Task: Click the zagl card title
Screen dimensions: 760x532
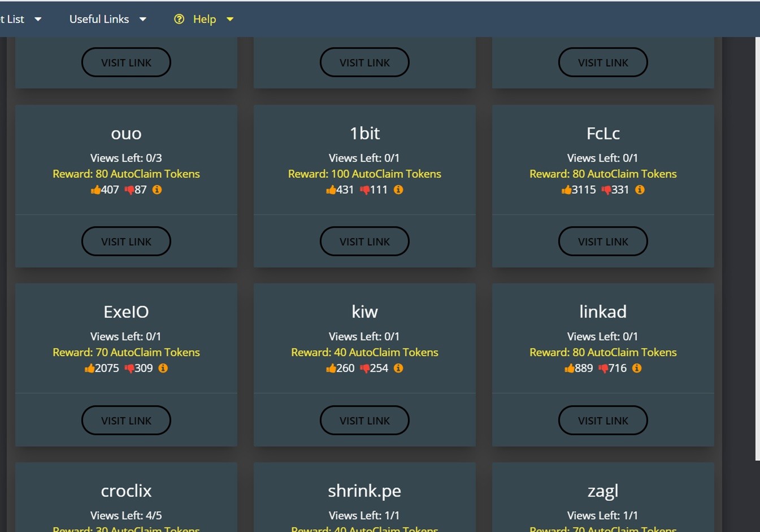Action: coord(603,491)
